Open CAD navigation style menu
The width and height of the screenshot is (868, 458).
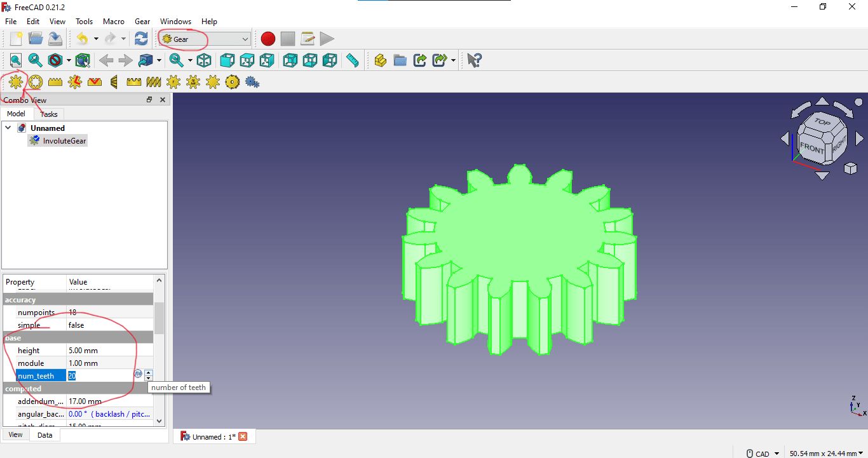763,454
